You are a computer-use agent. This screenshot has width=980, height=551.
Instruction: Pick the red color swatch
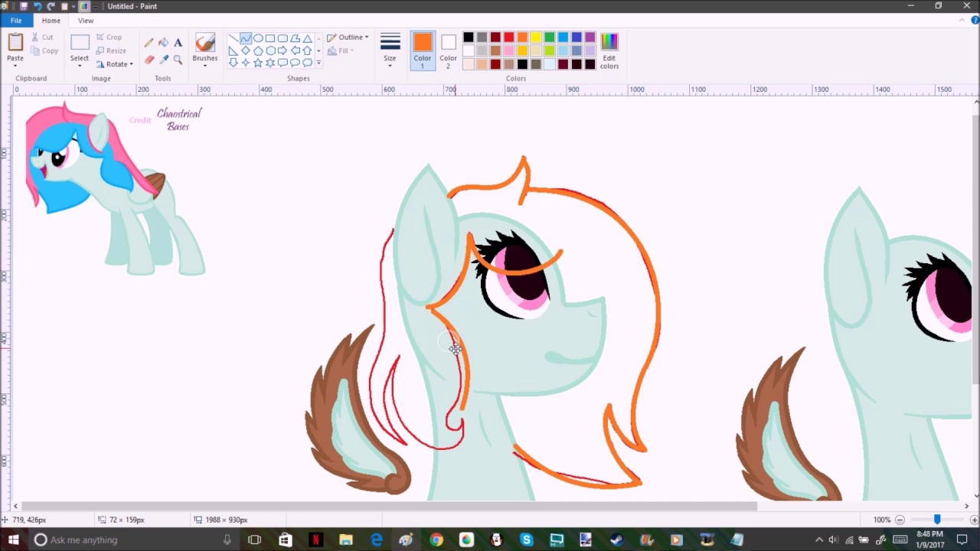[x=508, y=37]
